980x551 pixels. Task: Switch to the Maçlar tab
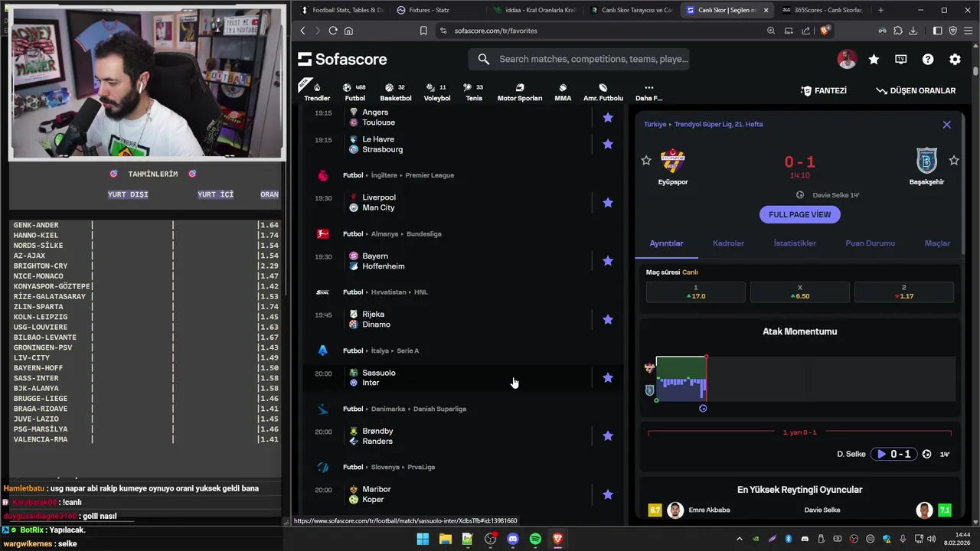(937, 243)
